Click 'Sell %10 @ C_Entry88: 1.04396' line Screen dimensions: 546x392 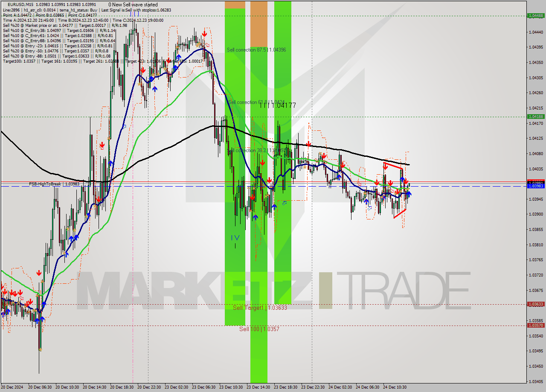pos(59,40)
